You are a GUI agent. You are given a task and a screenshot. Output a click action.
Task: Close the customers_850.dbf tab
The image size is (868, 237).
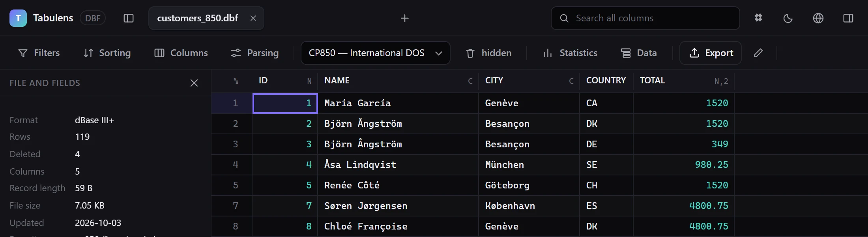tap(253, 18)
